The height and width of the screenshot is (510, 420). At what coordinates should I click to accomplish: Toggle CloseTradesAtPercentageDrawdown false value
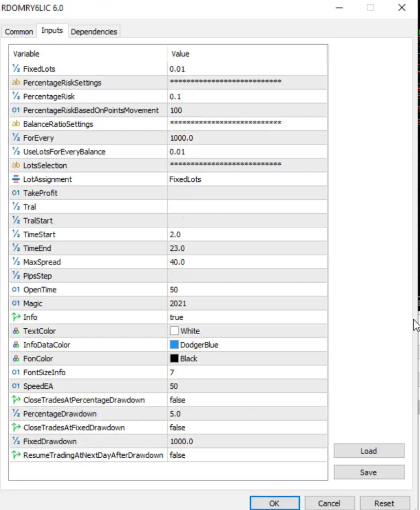pos(178,400)
